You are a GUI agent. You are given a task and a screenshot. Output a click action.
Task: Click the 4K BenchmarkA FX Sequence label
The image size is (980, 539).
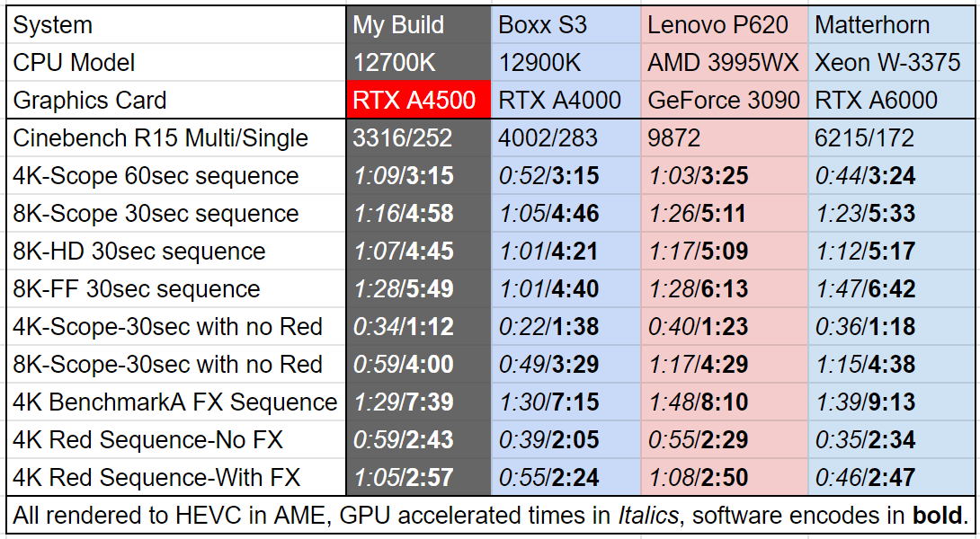coord(176,402)
